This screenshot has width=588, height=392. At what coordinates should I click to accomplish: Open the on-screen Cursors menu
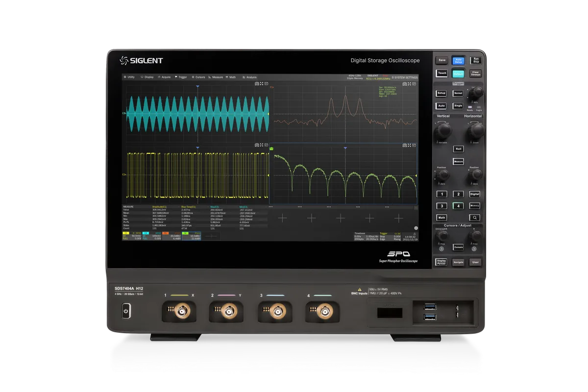(x=198, y=77)
